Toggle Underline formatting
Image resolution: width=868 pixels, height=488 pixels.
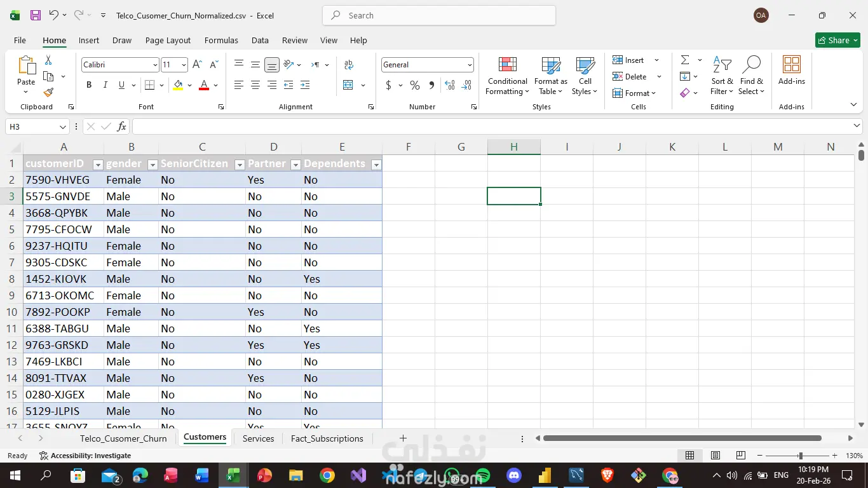121,85
